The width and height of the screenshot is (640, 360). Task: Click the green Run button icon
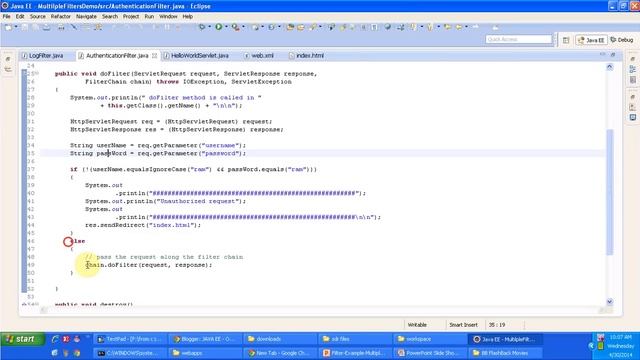pyautogui.click(x=219, y=27)
